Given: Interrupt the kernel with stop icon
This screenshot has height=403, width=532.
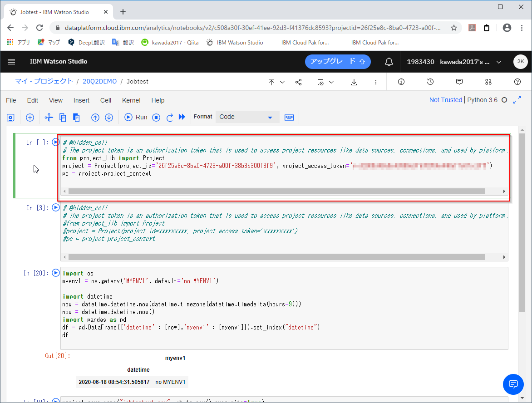Looking at the screenshot, I should [156, 118].
